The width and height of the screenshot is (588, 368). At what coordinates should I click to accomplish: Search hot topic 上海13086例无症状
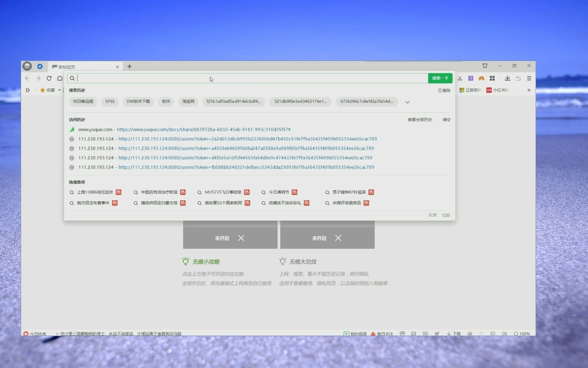pos(95,192)
